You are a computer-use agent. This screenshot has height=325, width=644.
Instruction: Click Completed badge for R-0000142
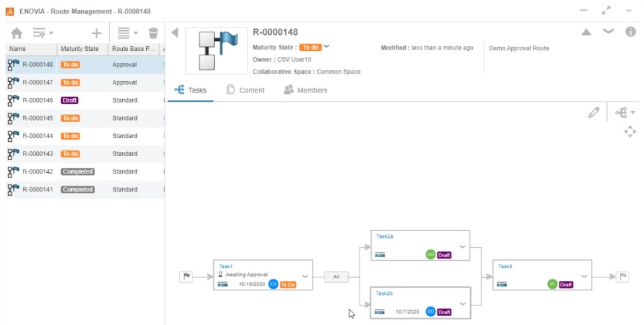pos(78,172)
